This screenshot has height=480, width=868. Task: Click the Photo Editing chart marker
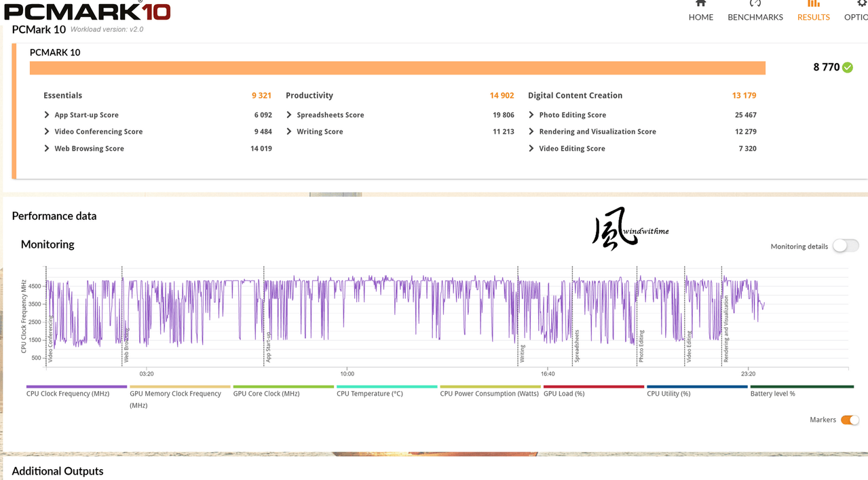click(x=641, y=346)
